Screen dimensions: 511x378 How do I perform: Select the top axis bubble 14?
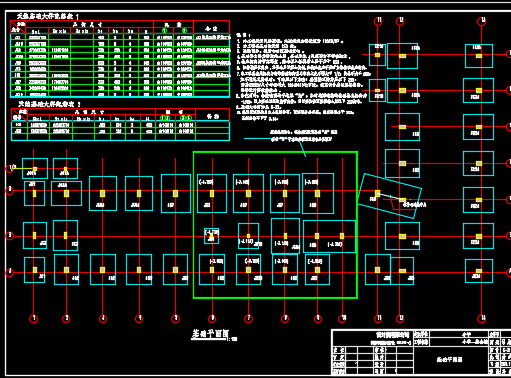coord(482,21)
